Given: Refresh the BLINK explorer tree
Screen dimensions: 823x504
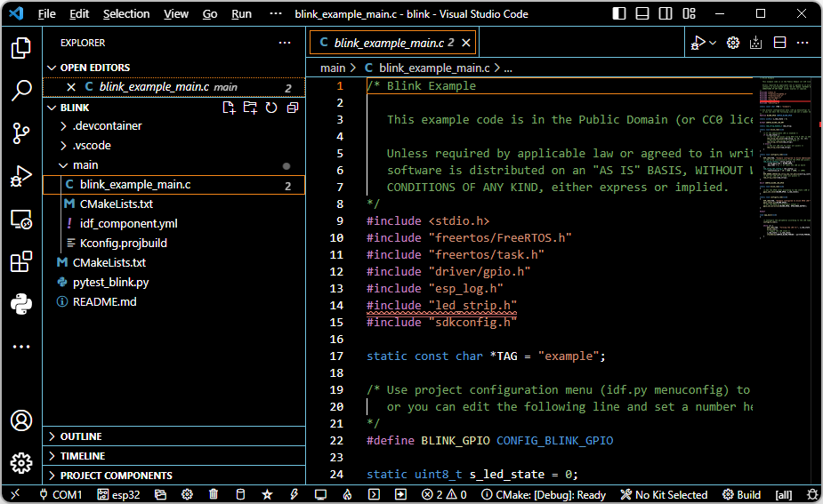Looking at the screenshot, I should pos(270,108).
